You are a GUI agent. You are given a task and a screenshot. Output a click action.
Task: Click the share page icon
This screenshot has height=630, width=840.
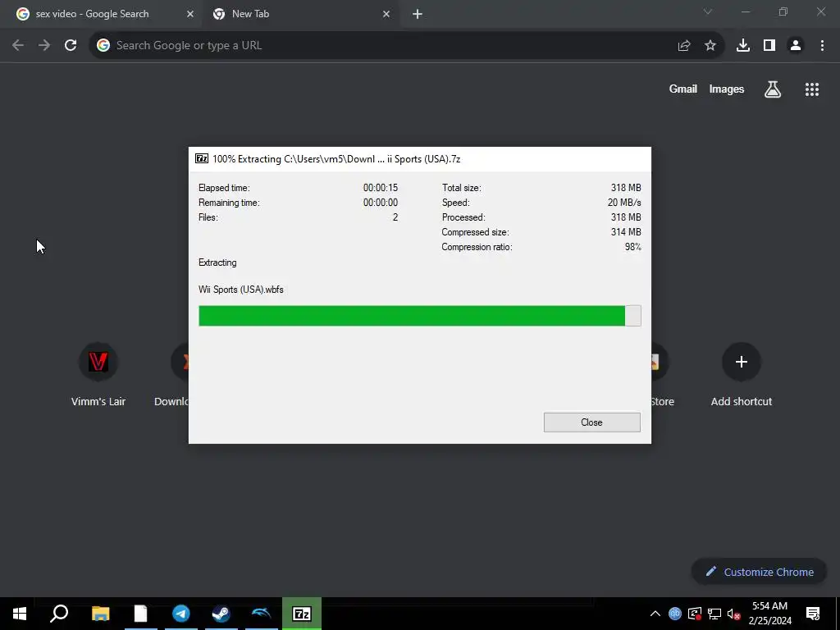(x=684, y=46)
